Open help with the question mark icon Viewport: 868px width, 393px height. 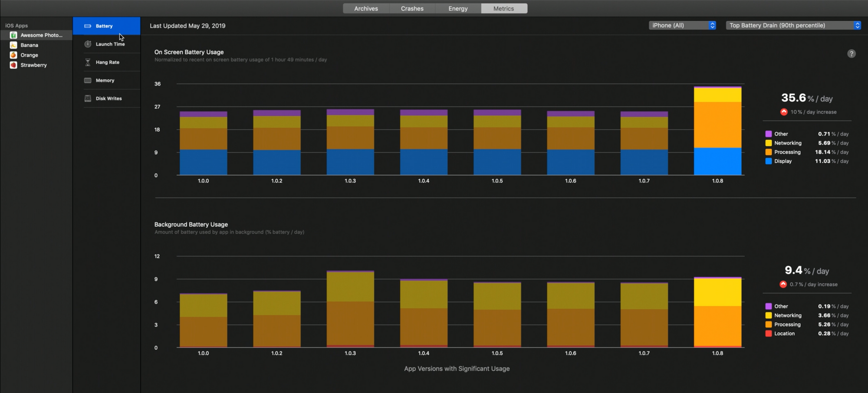point(852,54)
